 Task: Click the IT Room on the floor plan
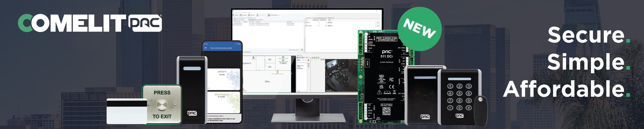[x=283, y=63]
